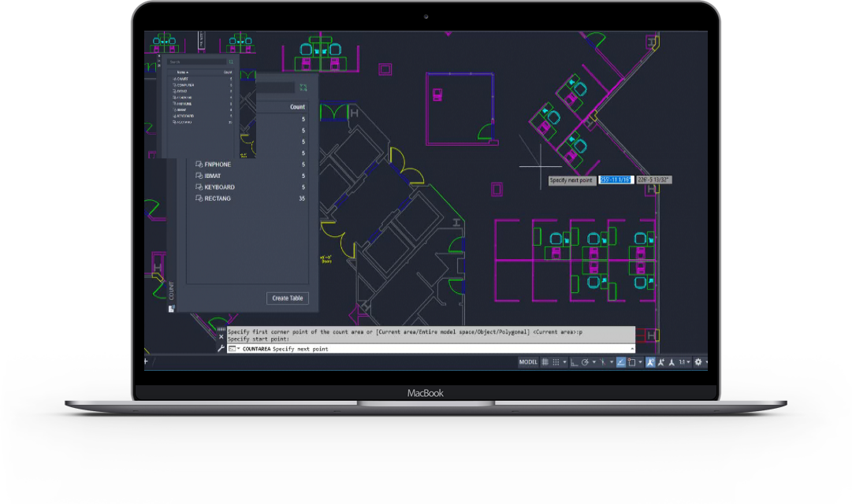This screenshot has height=504, width=852.
Task: Open command line customize wrench icon
Action: pos(221,349)
